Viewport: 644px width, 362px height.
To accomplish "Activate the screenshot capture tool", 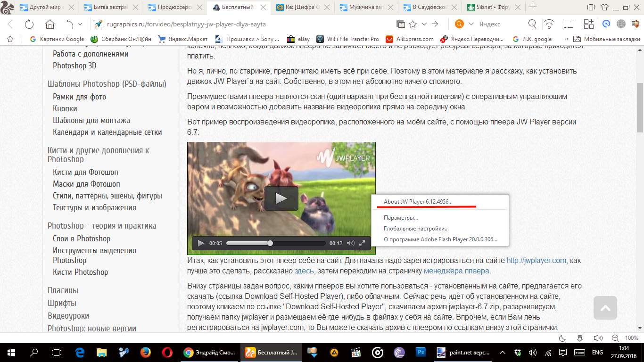I will 570,24.
